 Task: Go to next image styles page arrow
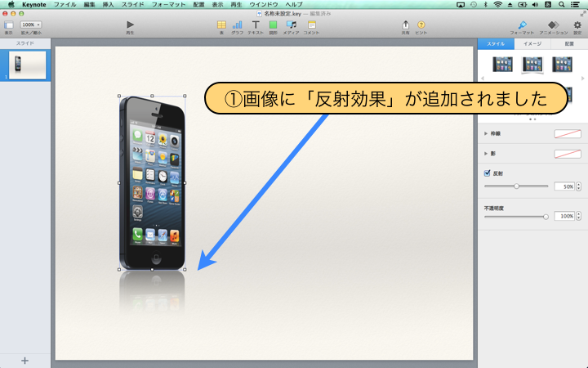(583, 79)
